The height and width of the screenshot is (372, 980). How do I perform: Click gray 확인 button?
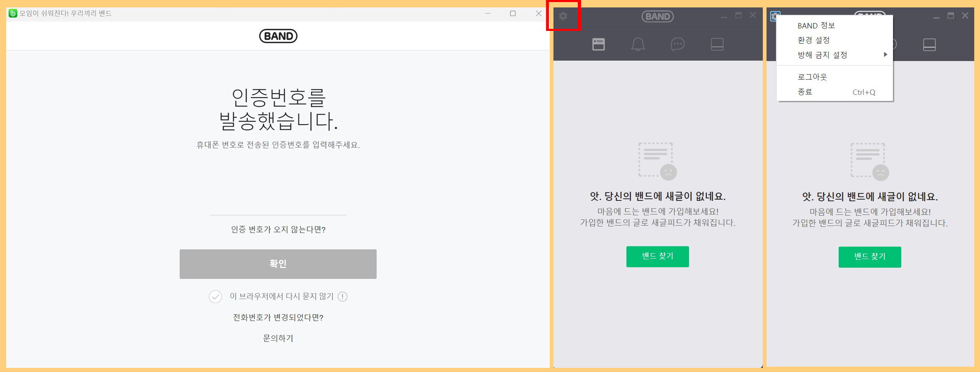tap(278, 264)
